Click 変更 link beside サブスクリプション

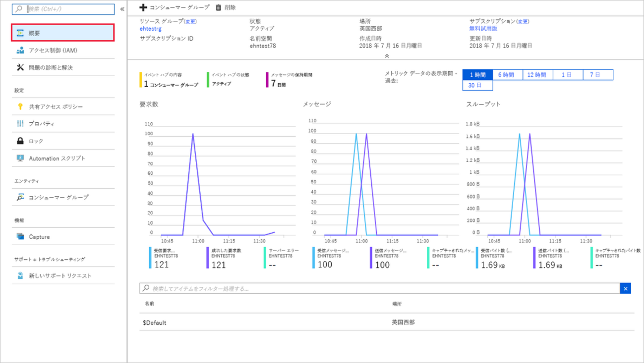pos(523,22)
